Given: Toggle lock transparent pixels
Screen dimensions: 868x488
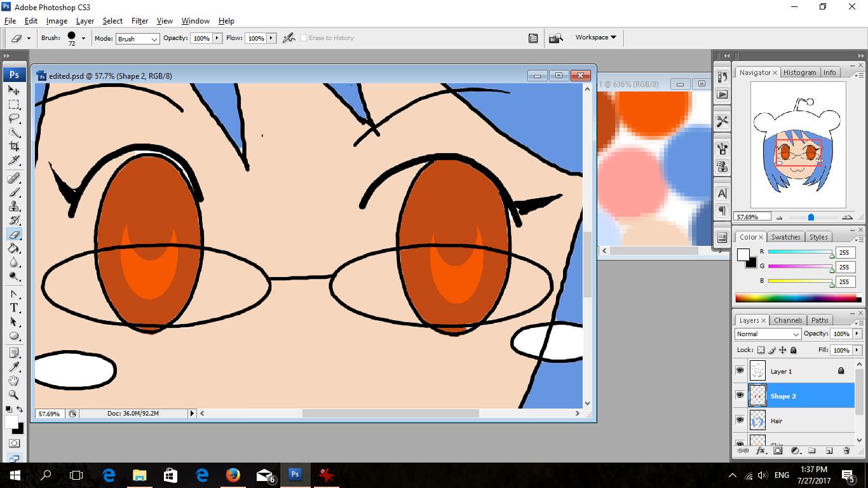Looking at the screenshot, I should click(761, 350).
